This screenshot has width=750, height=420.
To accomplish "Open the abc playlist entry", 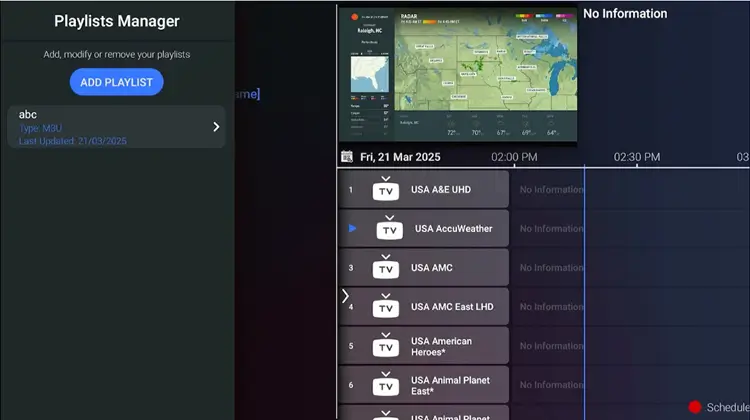I will click(x=116, y=127).
